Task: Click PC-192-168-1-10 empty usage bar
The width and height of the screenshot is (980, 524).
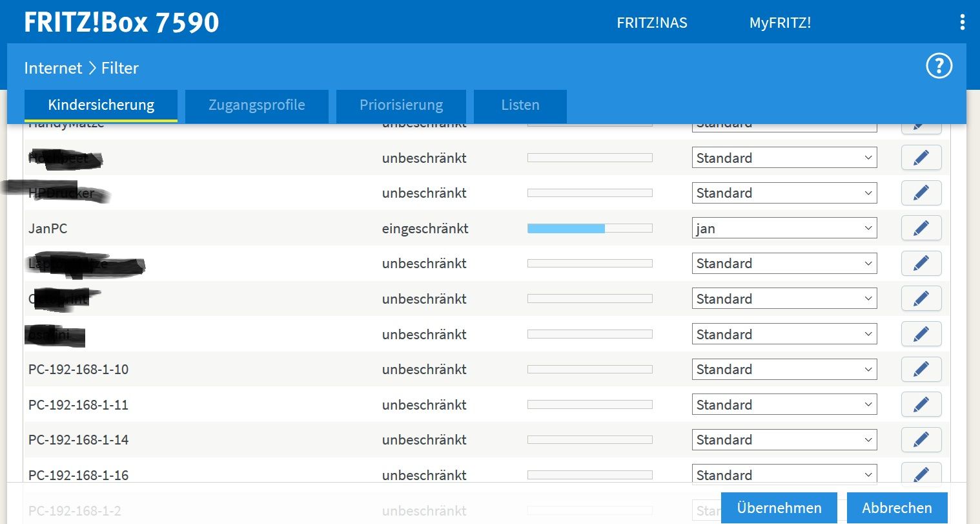Action: (x=590, y=369)
